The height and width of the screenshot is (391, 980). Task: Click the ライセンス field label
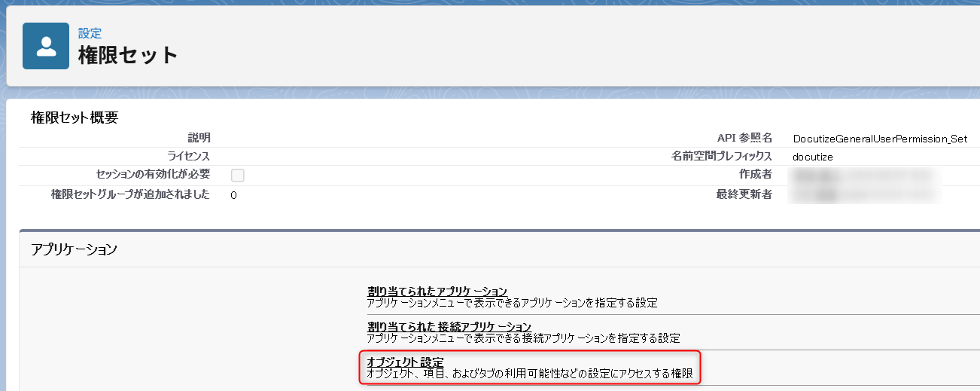coord(188,156)
